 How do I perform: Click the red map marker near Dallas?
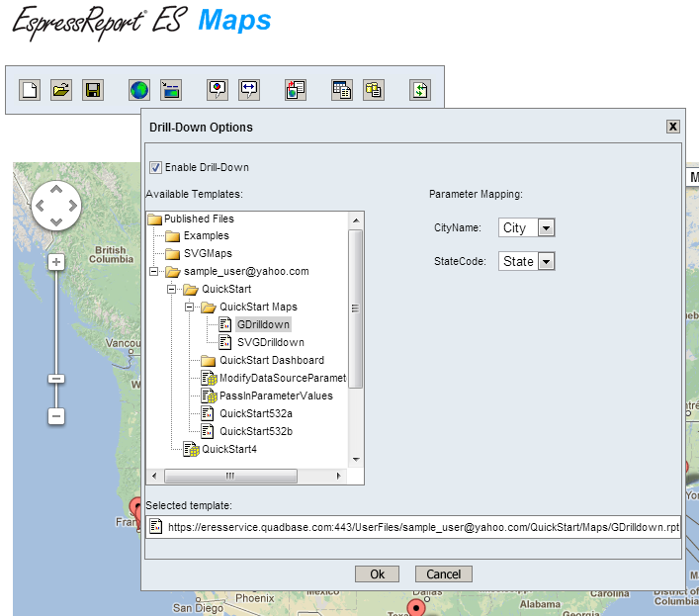tap(416, 607)
